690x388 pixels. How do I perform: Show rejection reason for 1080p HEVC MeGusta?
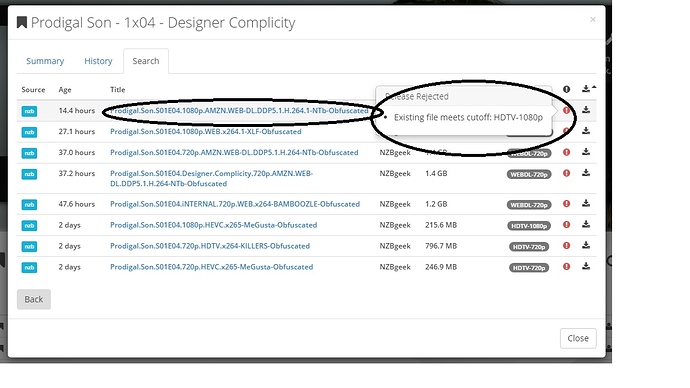(566, 225)
